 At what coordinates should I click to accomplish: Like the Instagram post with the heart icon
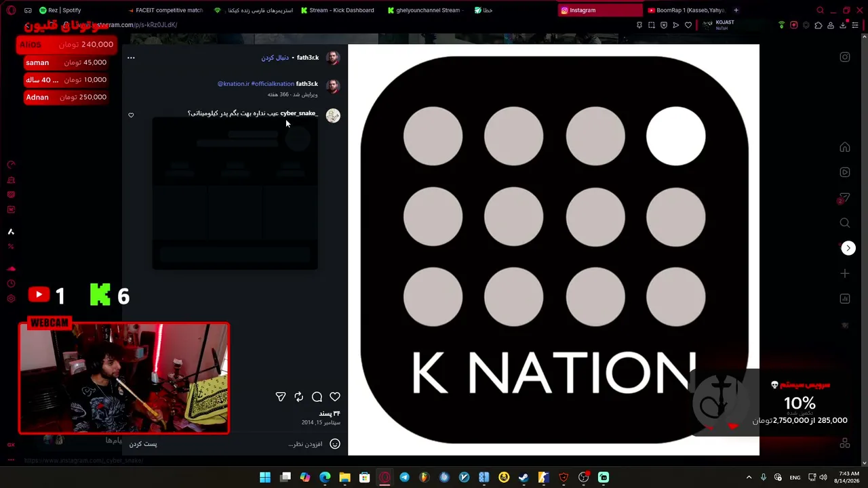click(x=335, y=397)
